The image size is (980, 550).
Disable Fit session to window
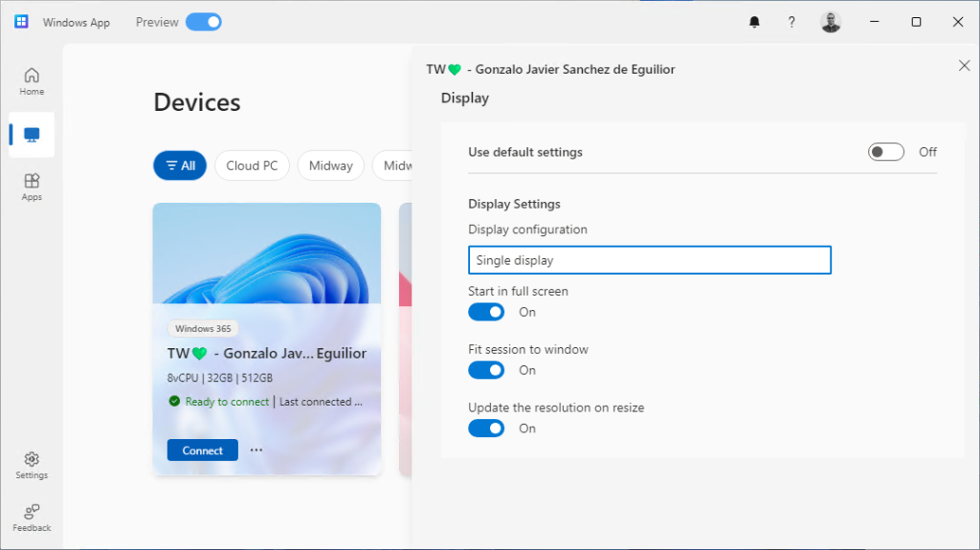click(486, 370)
